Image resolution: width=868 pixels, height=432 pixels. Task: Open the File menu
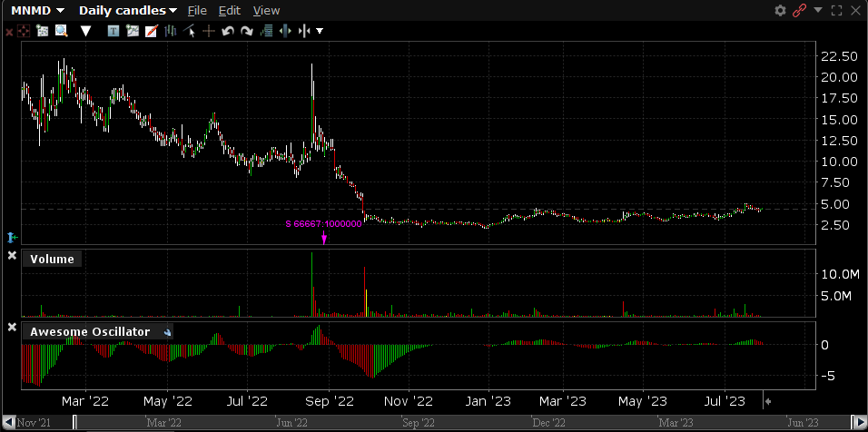click(x=197, y=11)
